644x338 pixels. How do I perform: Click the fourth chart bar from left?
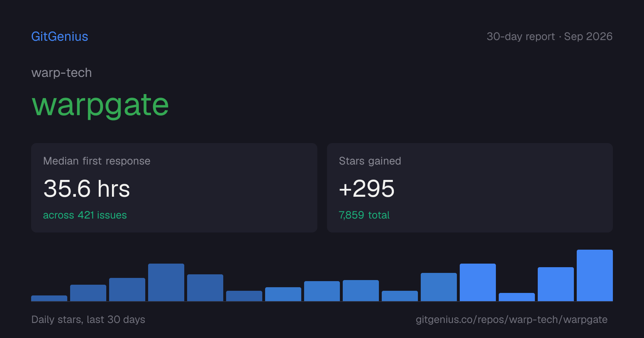click(166, 282)
